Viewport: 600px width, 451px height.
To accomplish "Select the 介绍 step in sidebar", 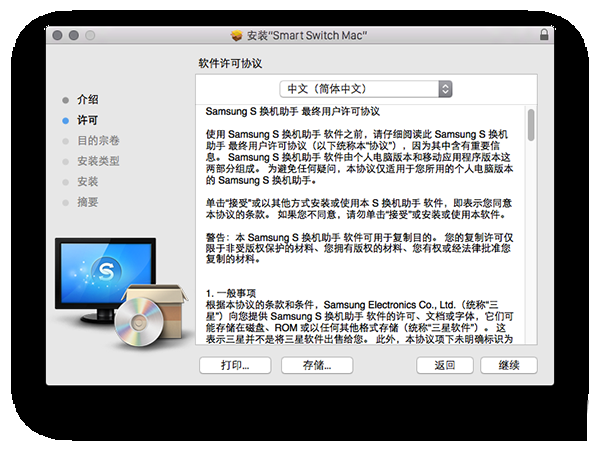I will pyautogui.click(x=88, y=100).
